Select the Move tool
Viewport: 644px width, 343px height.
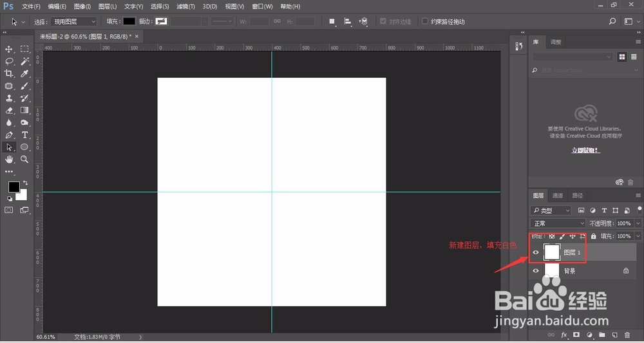coord(8,50)
